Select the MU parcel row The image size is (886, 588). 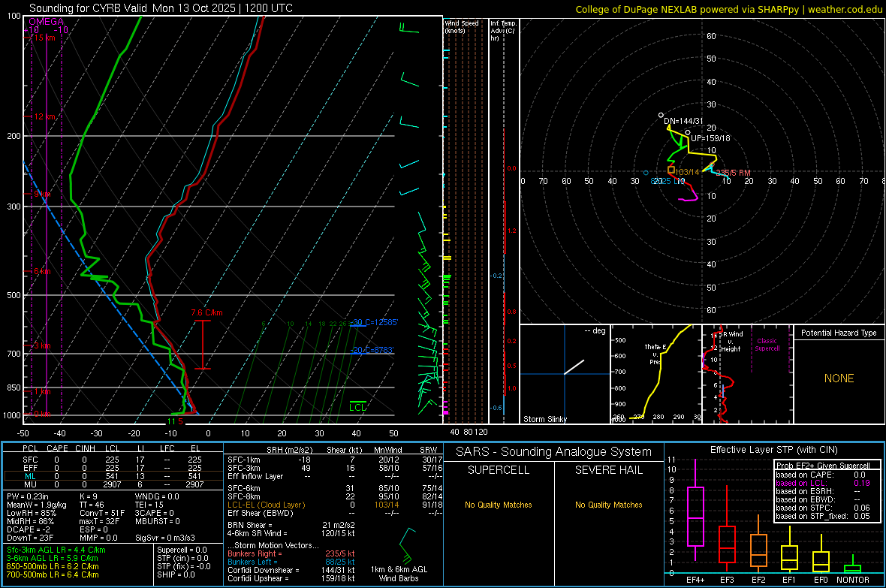click(x=113, y=484)
